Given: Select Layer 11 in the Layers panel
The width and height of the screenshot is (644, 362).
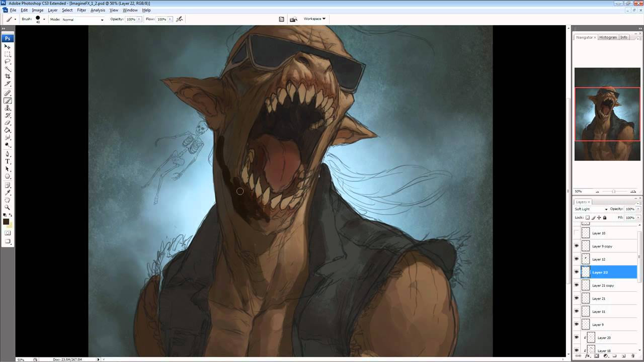Looking at the screenshot, I should 609,312.
